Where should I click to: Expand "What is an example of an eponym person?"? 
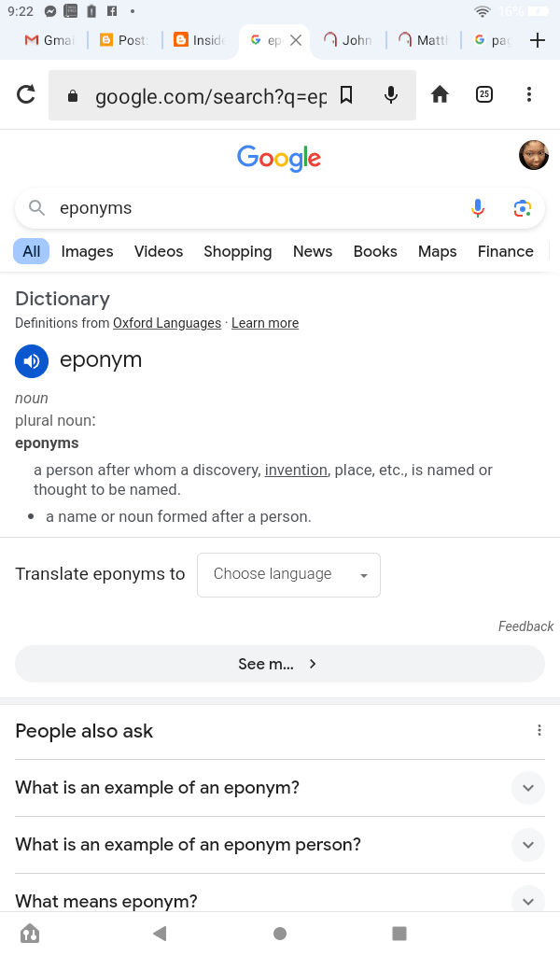point(527,845)
